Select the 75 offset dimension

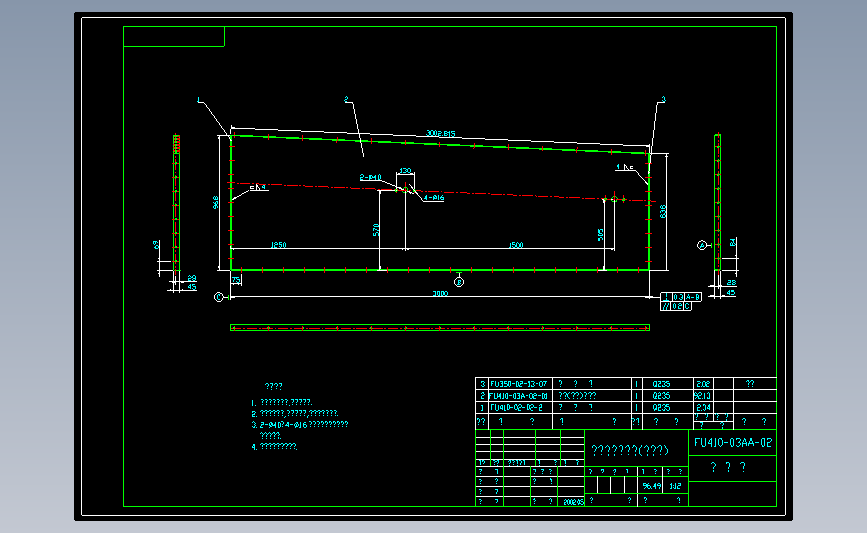[x=236, y=280]
